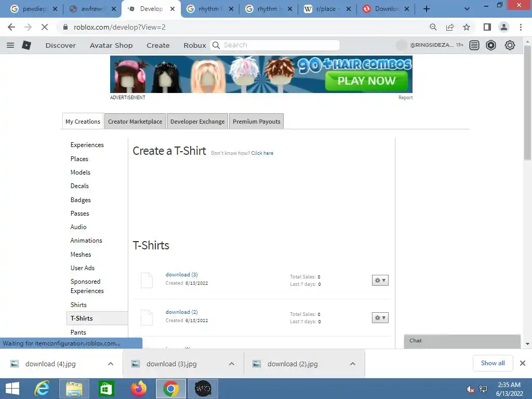Stop loading the page with X button
Screen dimensions: 532x399
pyautogui.click(x=45, y=27)
